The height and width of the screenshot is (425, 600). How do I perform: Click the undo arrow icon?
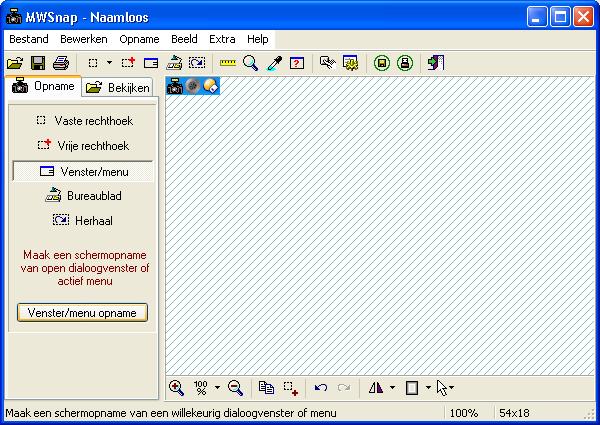(321, 387)
